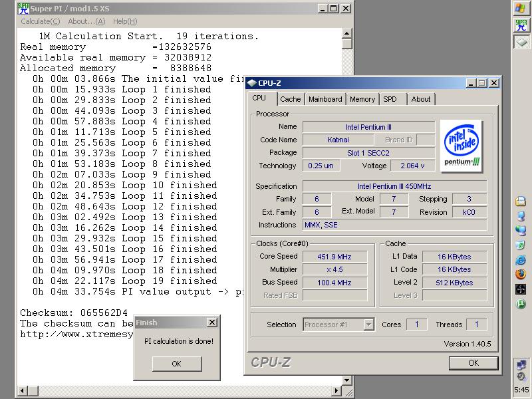Screen dimensions: 532x399
Task: Click 'PI calculation is done!' message
Action: pos(179,341)
